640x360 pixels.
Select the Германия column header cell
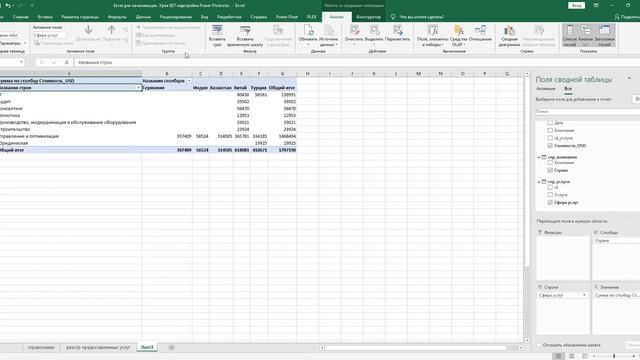point(167,88)
